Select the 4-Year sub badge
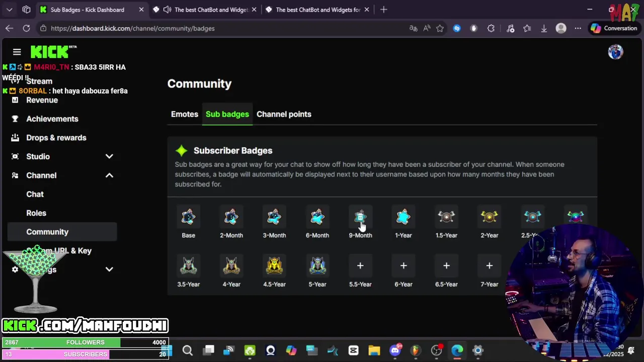The image size is (644, 362). click(231, 266)
